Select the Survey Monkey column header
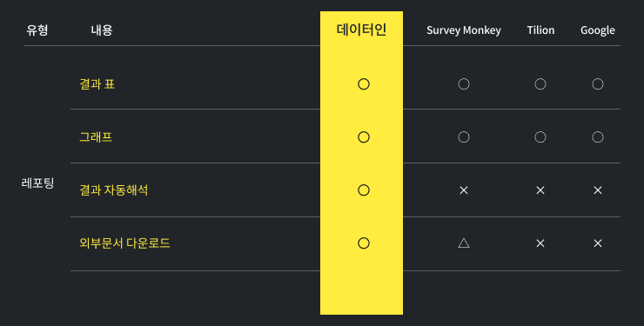Image resolution: width=644 pixels, height=326 pixels. click(464, 30)
